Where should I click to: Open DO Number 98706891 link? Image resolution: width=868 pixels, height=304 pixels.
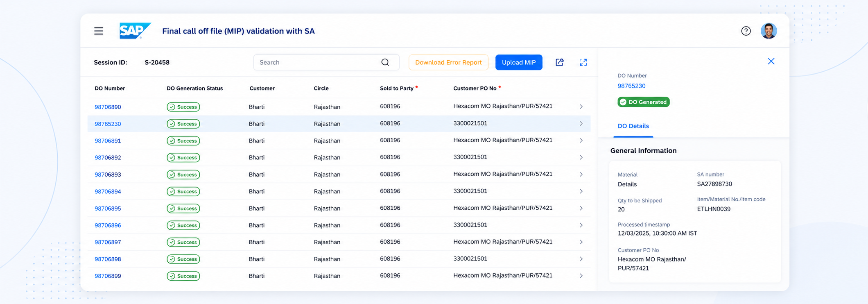tap(108, 141)
